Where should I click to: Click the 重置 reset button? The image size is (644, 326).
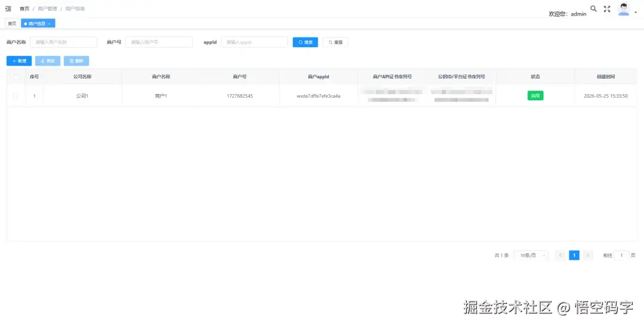(335, 42)
